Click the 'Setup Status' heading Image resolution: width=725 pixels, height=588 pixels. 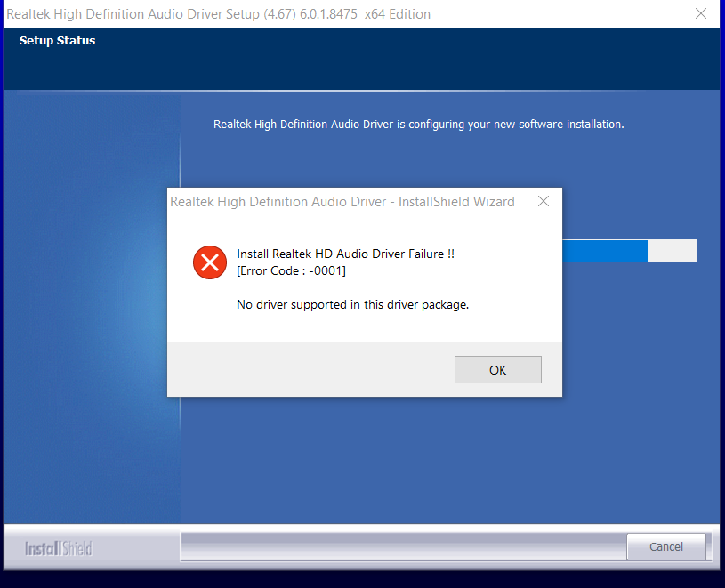pyautogui.click(x=57, y=41)
